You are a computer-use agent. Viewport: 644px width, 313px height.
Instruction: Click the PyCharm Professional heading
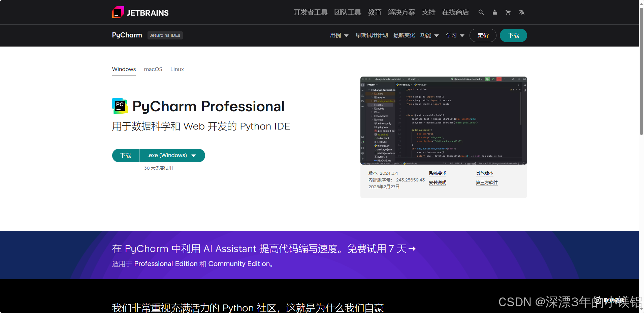208,107
